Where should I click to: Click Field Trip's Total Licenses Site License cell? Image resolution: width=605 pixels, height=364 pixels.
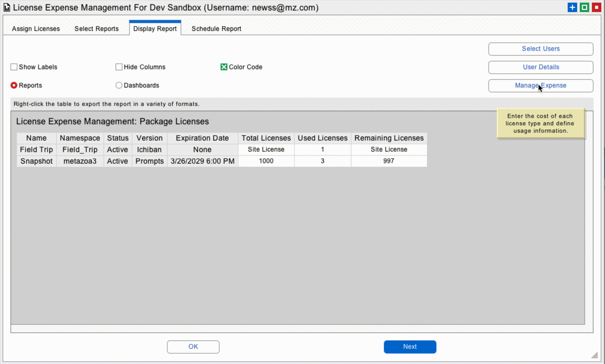tap(266, 149)
